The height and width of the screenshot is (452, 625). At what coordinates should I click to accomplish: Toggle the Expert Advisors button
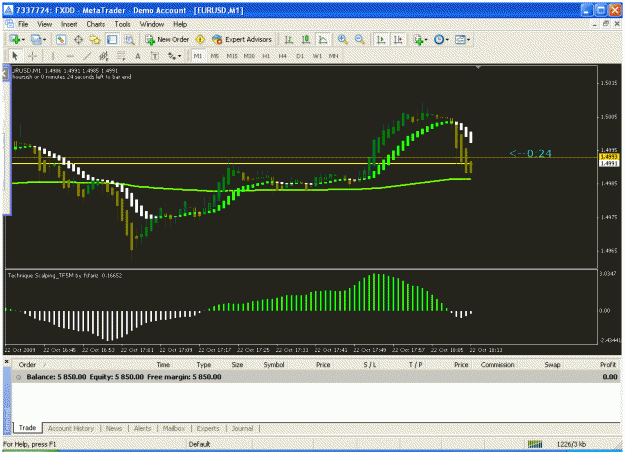(x=242, y=39)
